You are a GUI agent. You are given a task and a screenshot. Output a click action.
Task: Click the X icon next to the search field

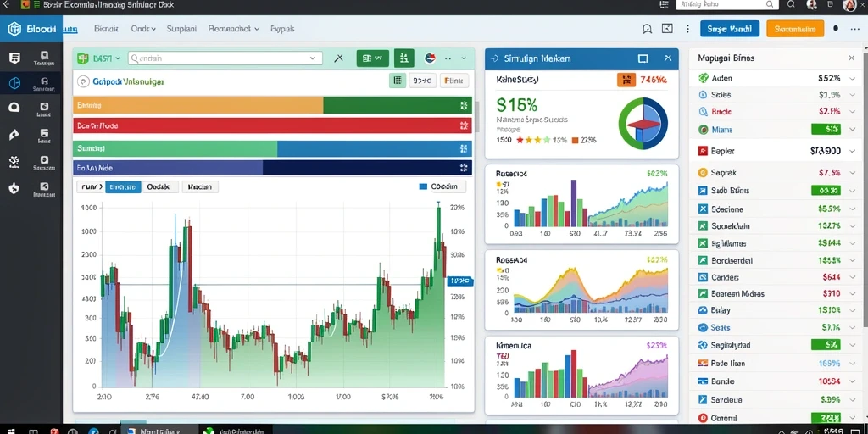[x=339, y=58]
